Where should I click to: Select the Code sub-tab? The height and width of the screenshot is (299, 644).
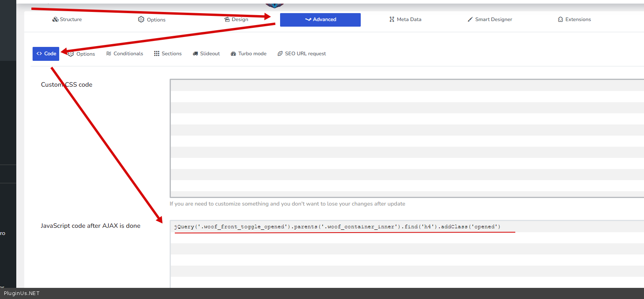tap(46, 54)
